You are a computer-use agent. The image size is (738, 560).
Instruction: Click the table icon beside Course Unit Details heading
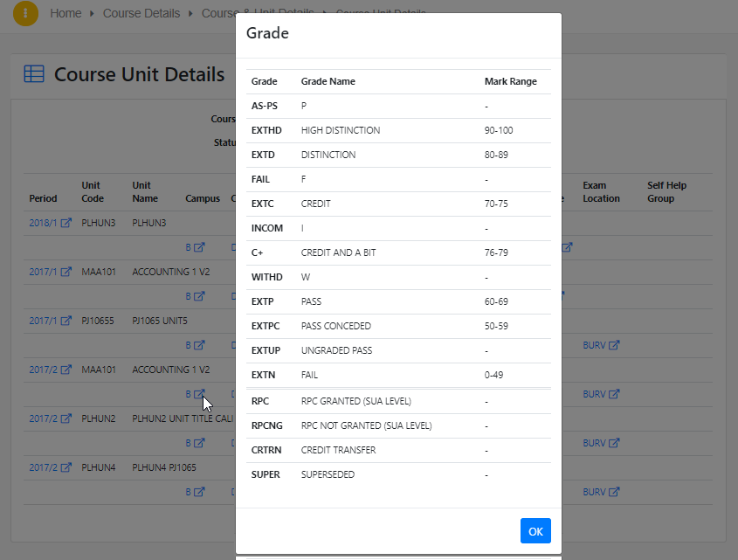point(33,74)
